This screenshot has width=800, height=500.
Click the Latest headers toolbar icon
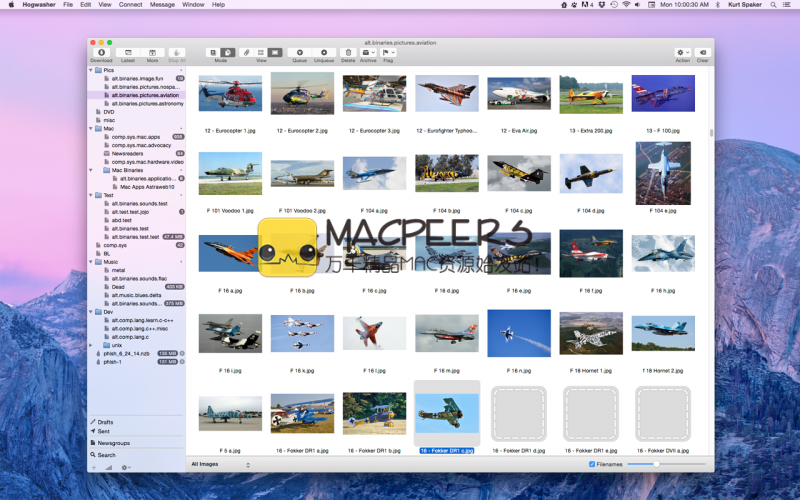click(x=127, y=52)
